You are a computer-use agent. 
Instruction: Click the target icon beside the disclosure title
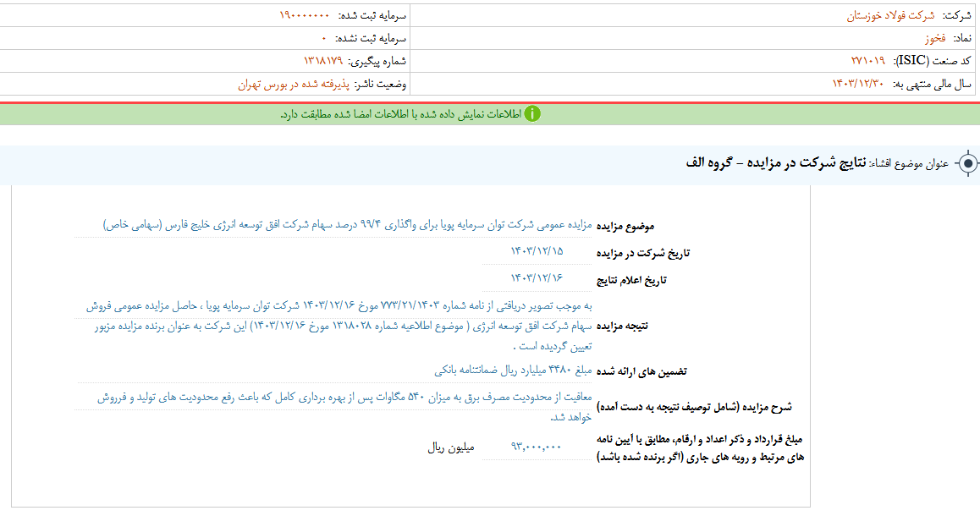(967, 164)
